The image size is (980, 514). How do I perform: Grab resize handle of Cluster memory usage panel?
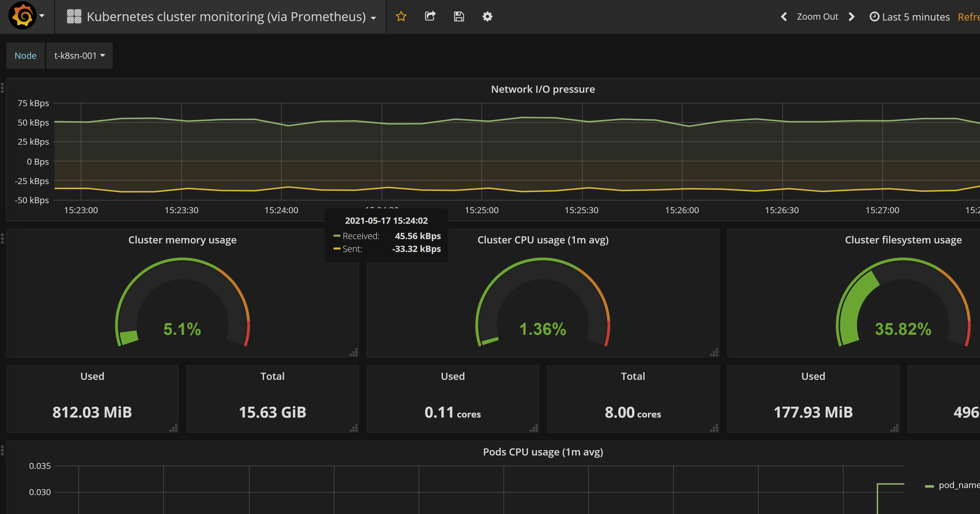pos(354,352)
